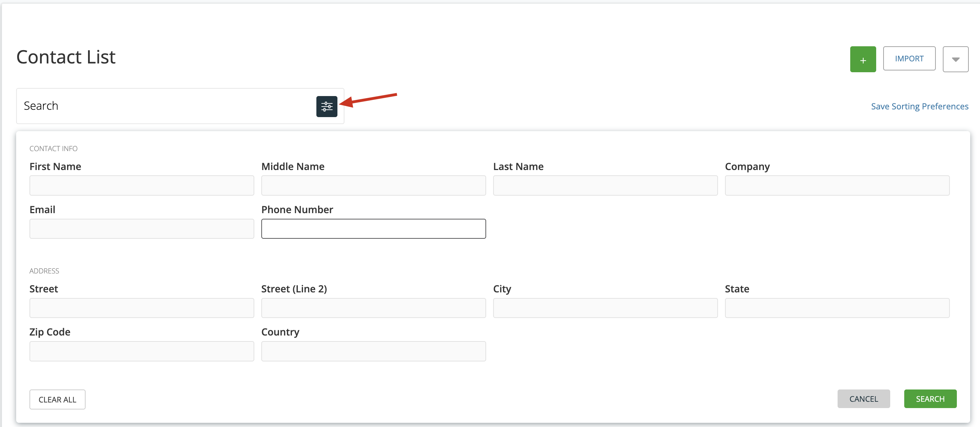Click the State input field
The width and height of the screenshot is (980, 427).
point(837,308)
